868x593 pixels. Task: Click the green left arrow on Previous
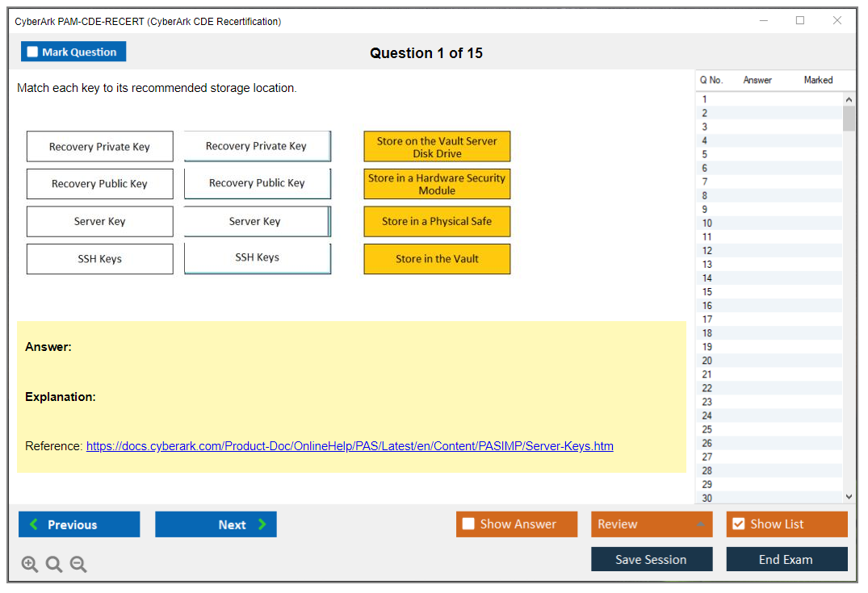click(x=33, y=524)
